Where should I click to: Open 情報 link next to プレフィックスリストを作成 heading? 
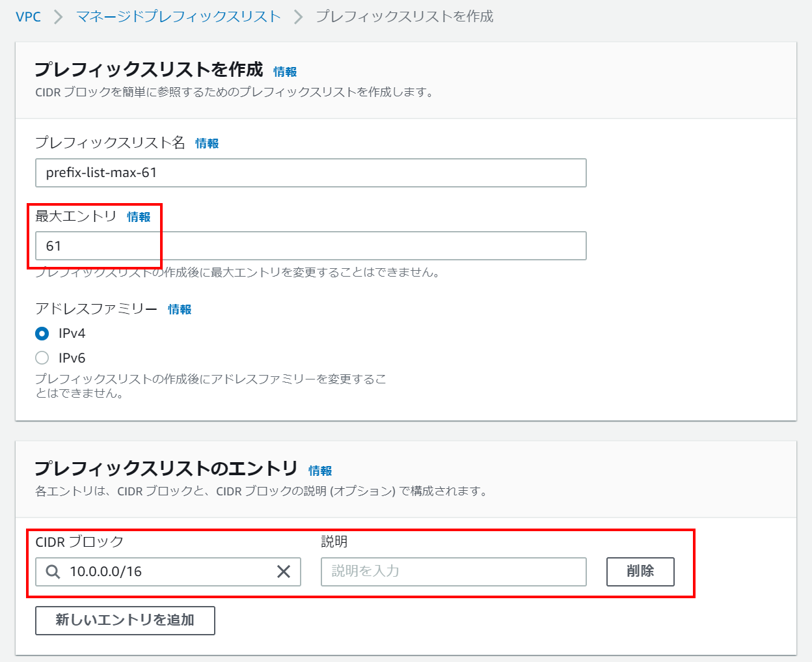(x=285, y=72)
